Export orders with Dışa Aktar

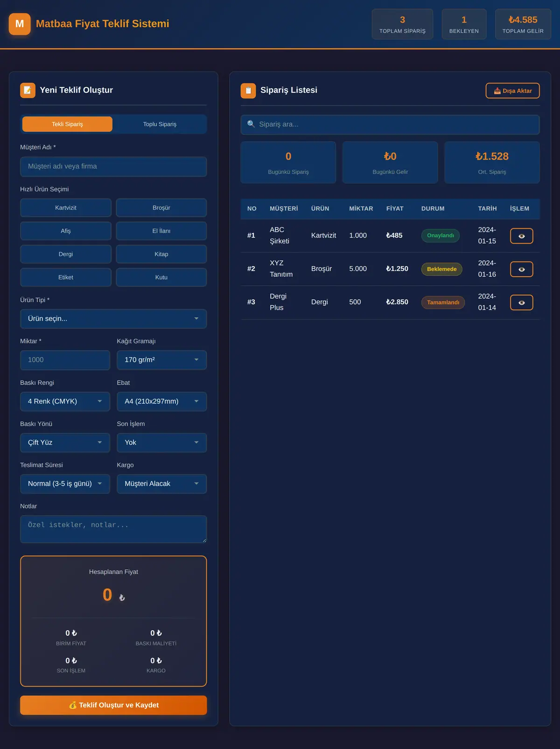tap(512, 91)
